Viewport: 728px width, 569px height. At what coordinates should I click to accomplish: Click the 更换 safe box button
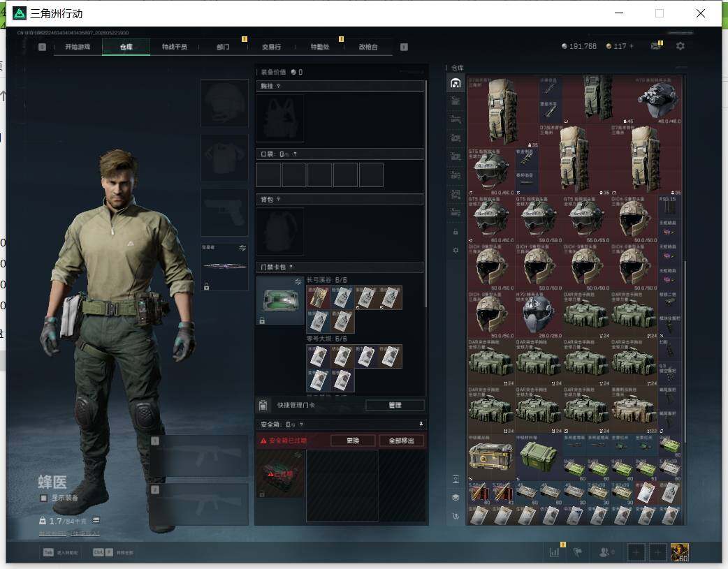pos(353,441)
